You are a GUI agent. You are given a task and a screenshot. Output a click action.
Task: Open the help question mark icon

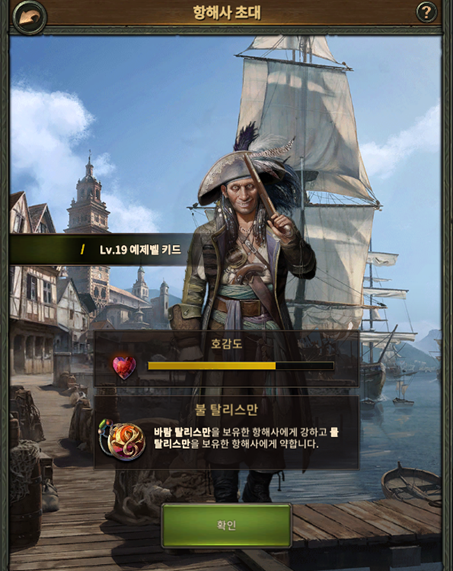(x=426, y=12)
